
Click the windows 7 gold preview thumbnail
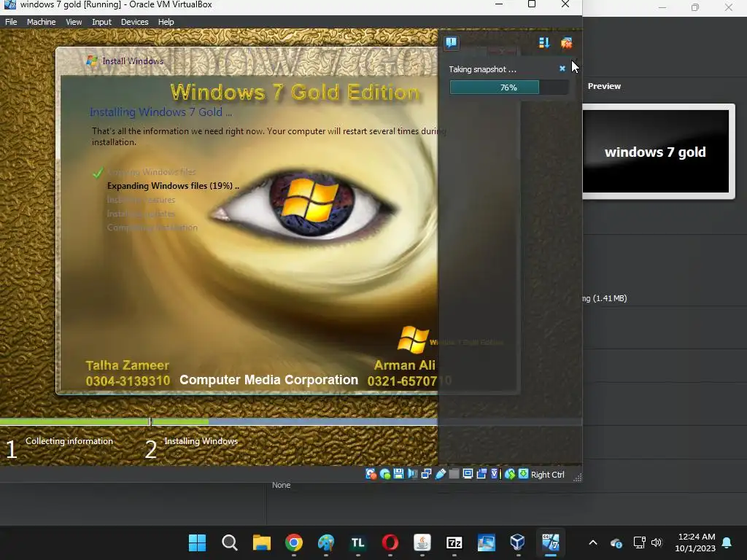click(656, 152)
